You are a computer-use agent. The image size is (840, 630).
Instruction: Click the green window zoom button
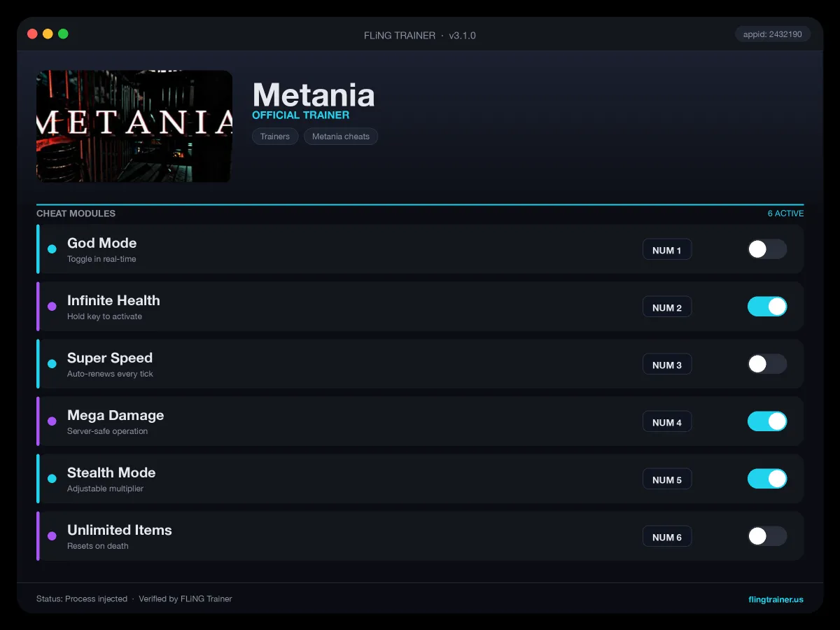point(63,34)
